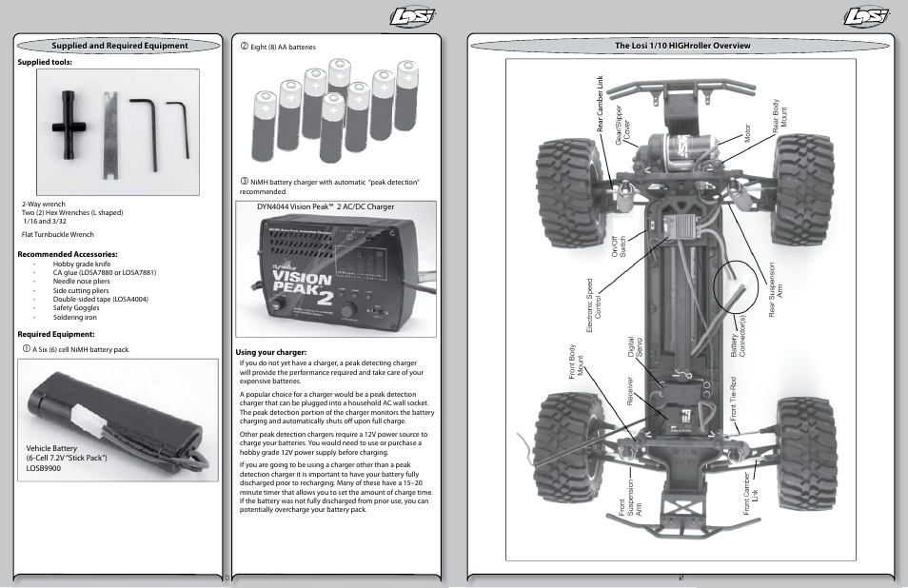Click the 'Gear/Slipper Cover' diagram label

622,125
